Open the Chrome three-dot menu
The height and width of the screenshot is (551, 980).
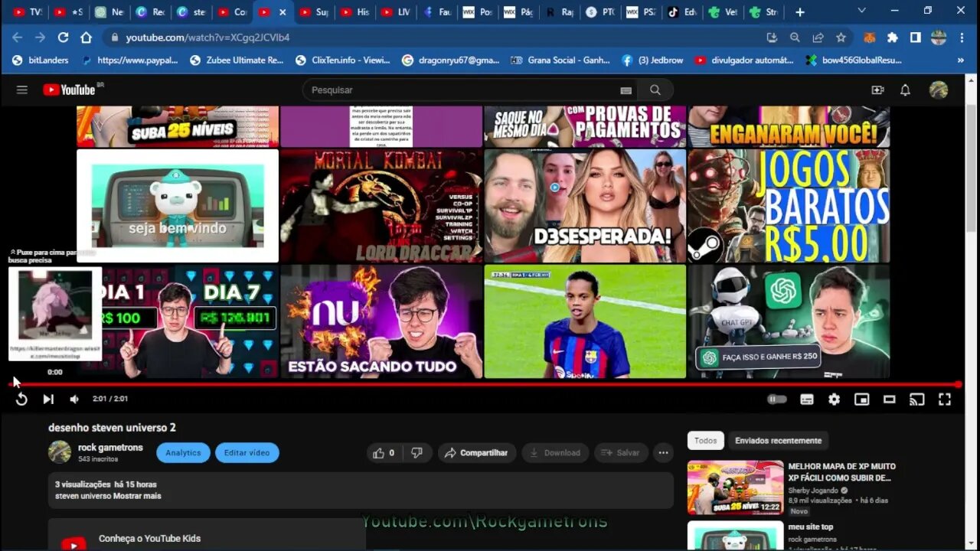(x=962, y=37)
